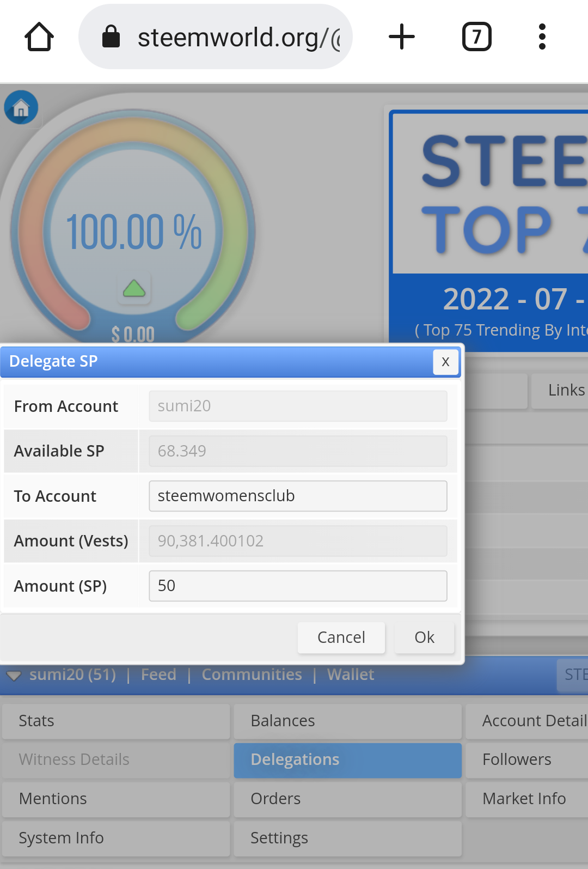Close the Delegate SP dialog with X
The width and height of the screenshot is (588, 869).
click(445, 362)
